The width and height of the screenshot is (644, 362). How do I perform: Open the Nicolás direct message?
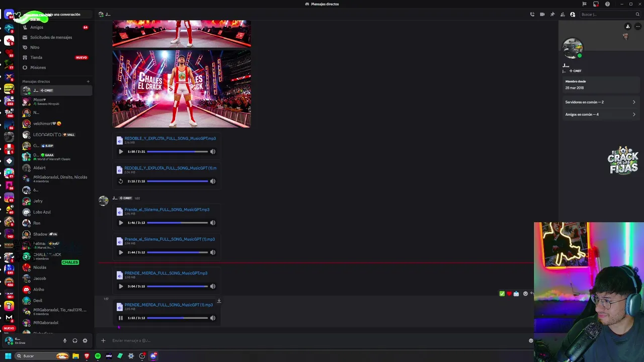pyautogui.click(x=55, y=267)
